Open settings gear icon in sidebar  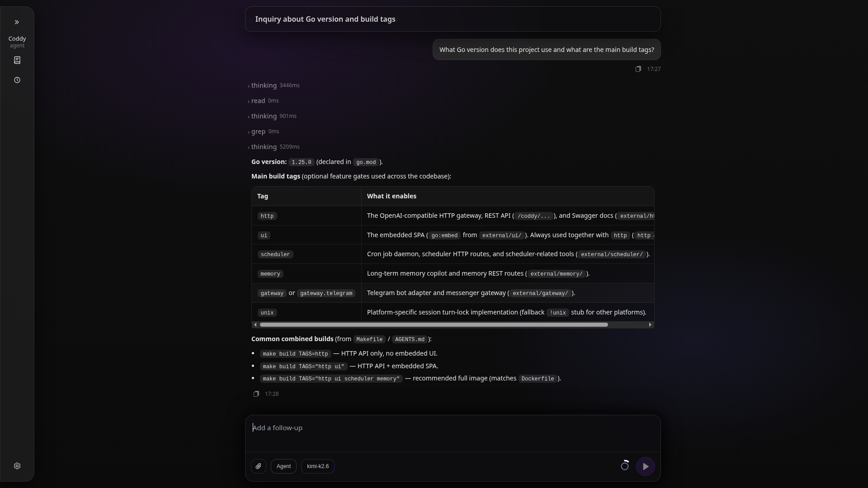pyautogui.click(x=17, y=466)
